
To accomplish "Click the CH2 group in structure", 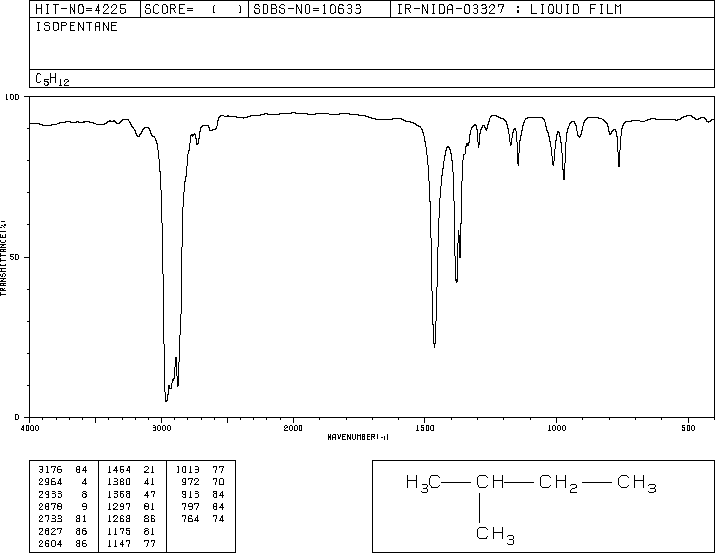I will 558,483.
